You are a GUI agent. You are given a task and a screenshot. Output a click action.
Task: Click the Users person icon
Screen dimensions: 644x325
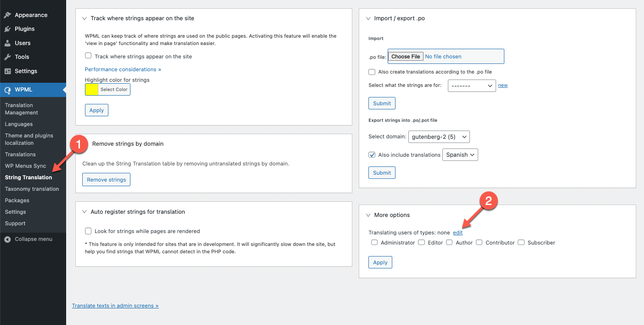click(x=7, y=43)
